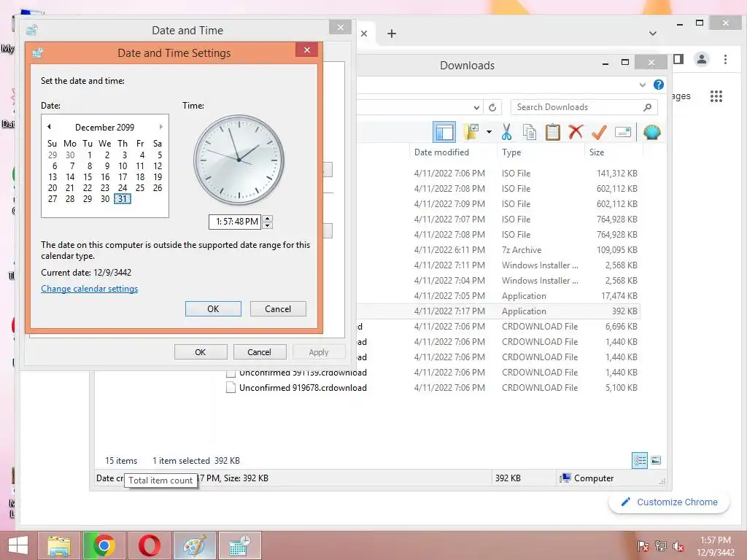The width and height of the screenshot is (747, 560).
Task: Expand the ribbon chevron beside help icon
Action: (x=642, y=85)
